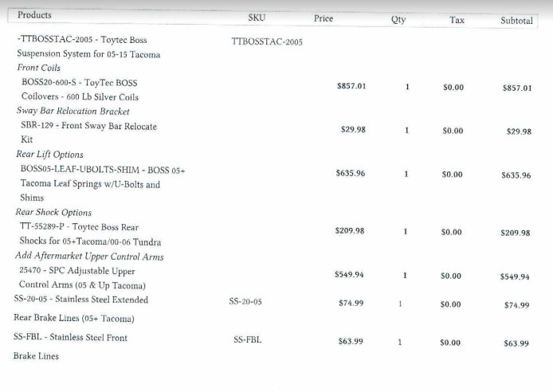Select BOSS20-600-S ToyTec BOSS Coilovers item
Screen dimensions: 553x392
click(80, 89)
